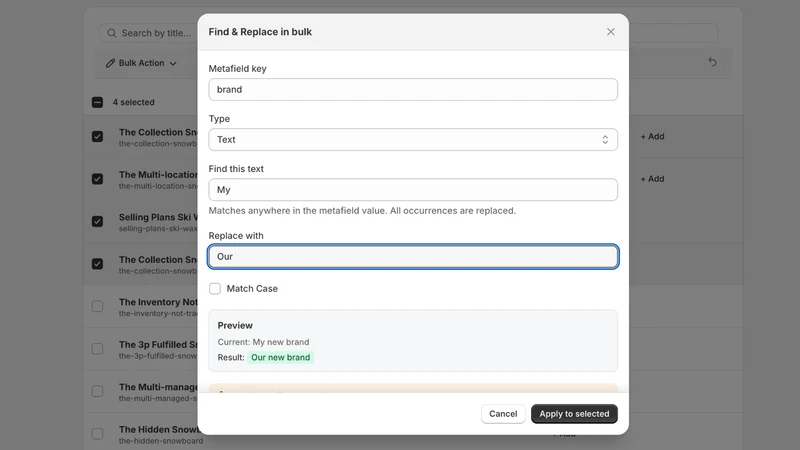Viewport: 800px width, 450px height.
Task: Click the Bulk Action pencil icon
Action: pos(110,63)
